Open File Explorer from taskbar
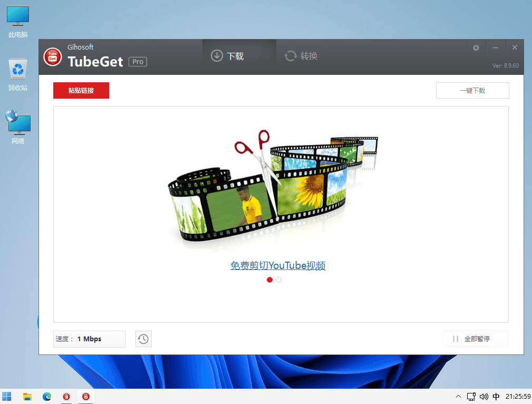532x404 pixels. 27,397
